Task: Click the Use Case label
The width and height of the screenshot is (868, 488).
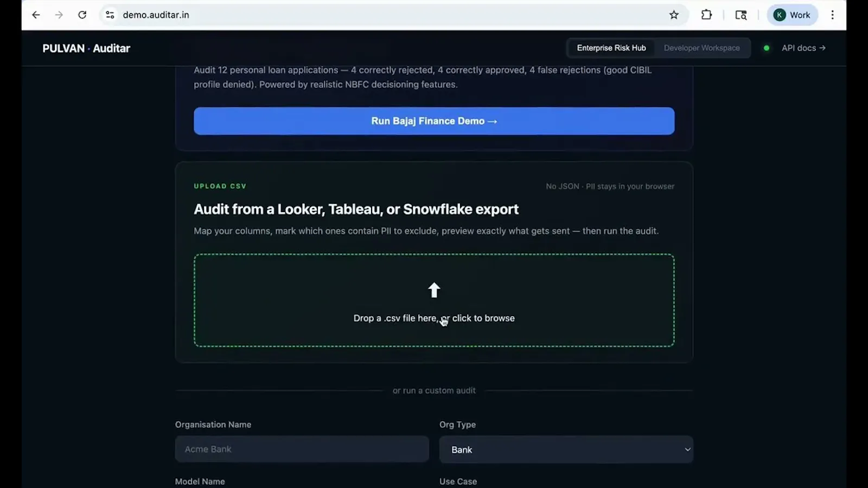Action: (x=458, y=481)
